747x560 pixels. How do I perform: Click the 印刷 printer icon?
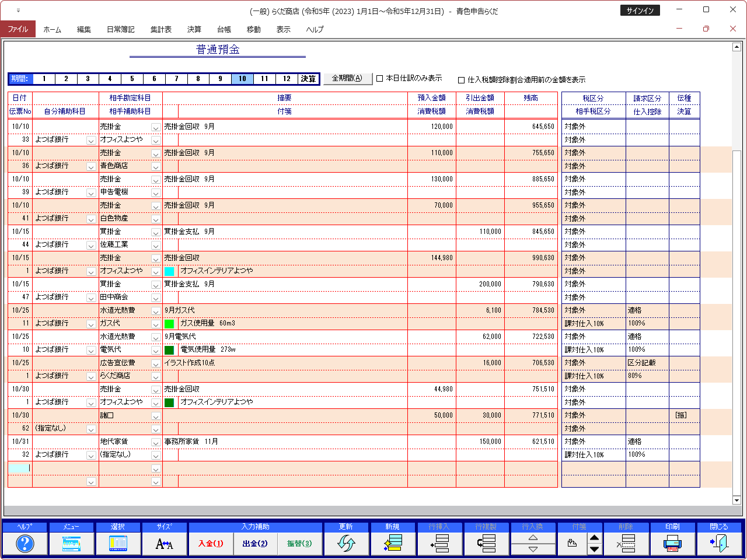point(673,544)
